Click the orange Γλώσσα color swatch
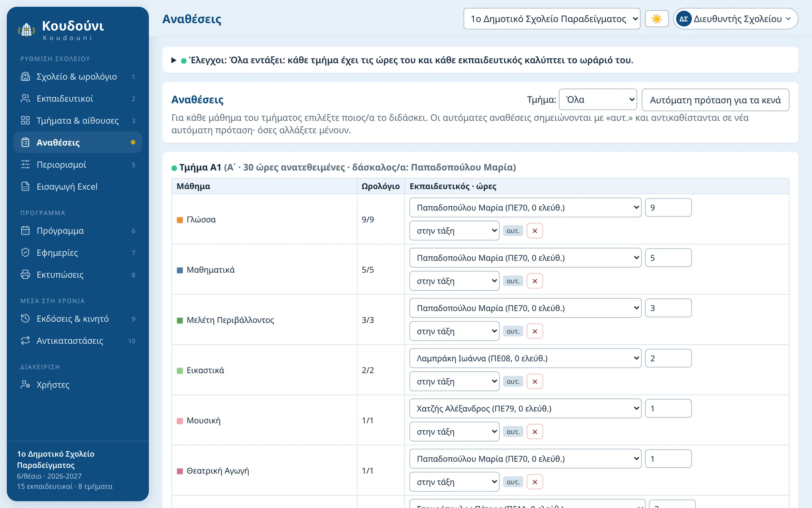Image resolution: width=812 pixels, height=508 pixels. 180,220
